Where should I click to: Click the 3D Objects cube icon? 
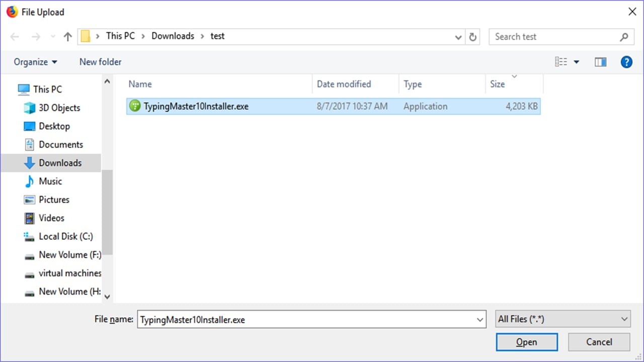(x=30, y=108)
